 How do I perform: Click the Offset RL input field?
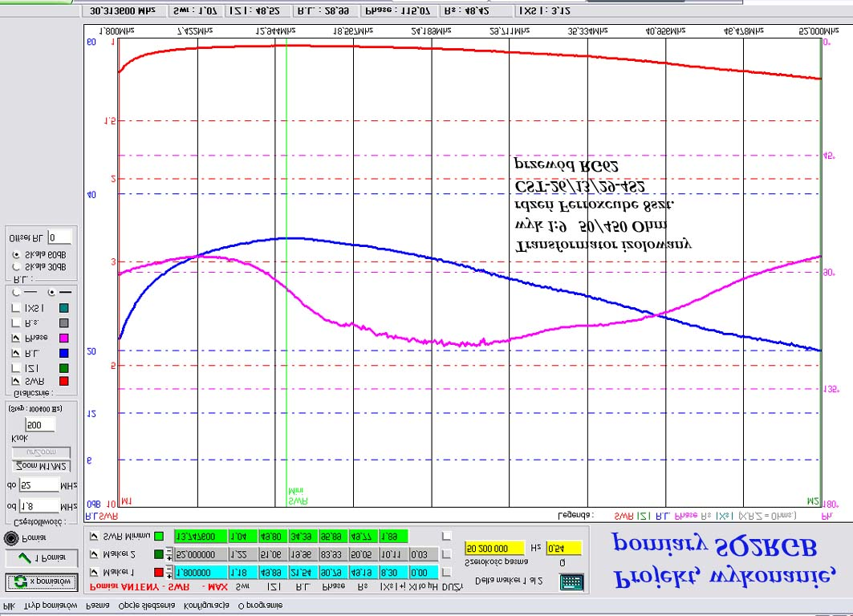point(59,237)
